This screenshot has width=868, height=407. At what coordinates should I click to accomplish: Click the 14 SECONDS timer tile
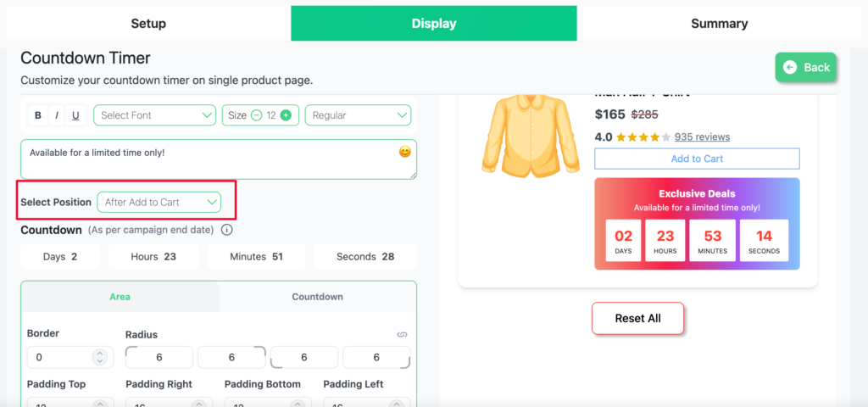pyautogui.click(x=764, y=240)
